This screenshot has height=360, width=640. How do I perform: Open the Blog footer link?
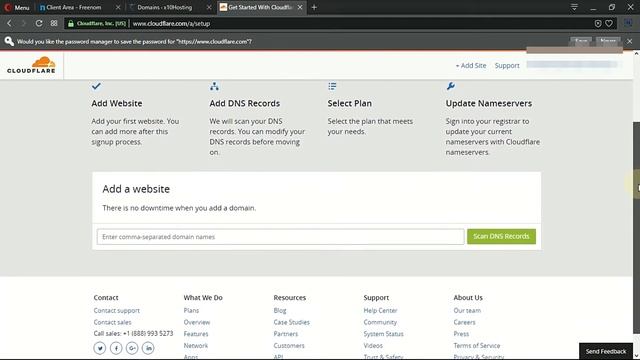280,311
